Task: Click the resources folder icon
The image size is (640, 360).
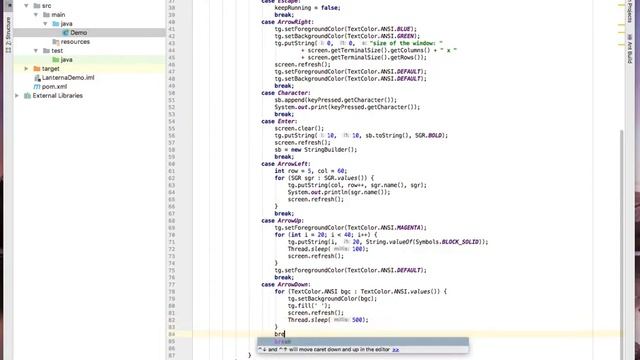Action: pyautogui.click(x=56, y=42)
